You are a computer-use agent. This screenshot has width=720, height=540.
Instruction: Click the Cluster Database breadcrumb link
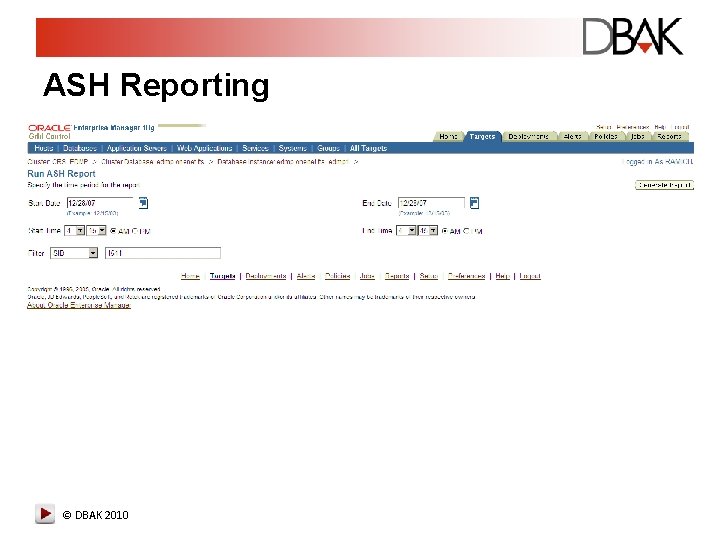point(152,162)
